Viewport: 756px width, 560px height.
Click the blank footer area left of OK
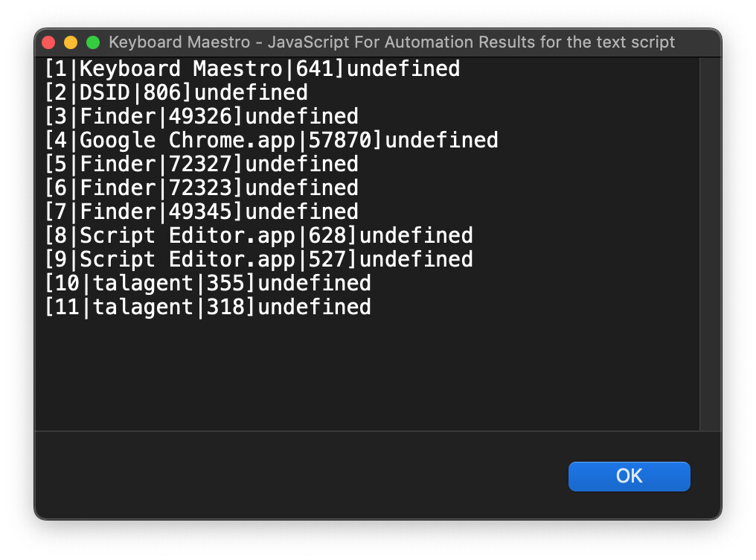[x=298, y=475]
